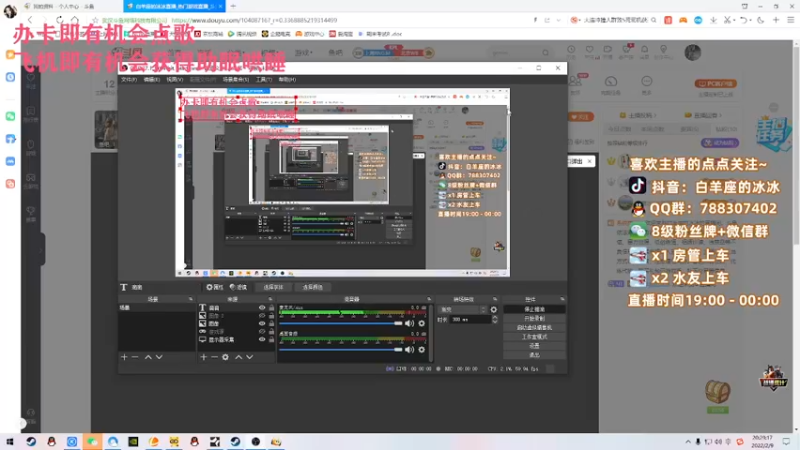Mute the 桌面音频 speaker icon
This screenshot has height=450, width=800.
(x=409, y=349)
